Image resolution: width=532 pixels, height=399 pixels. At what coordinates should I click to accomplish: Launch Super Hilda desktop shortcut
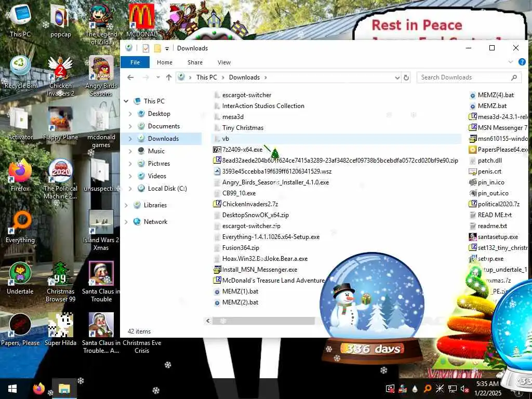[60, 330]
